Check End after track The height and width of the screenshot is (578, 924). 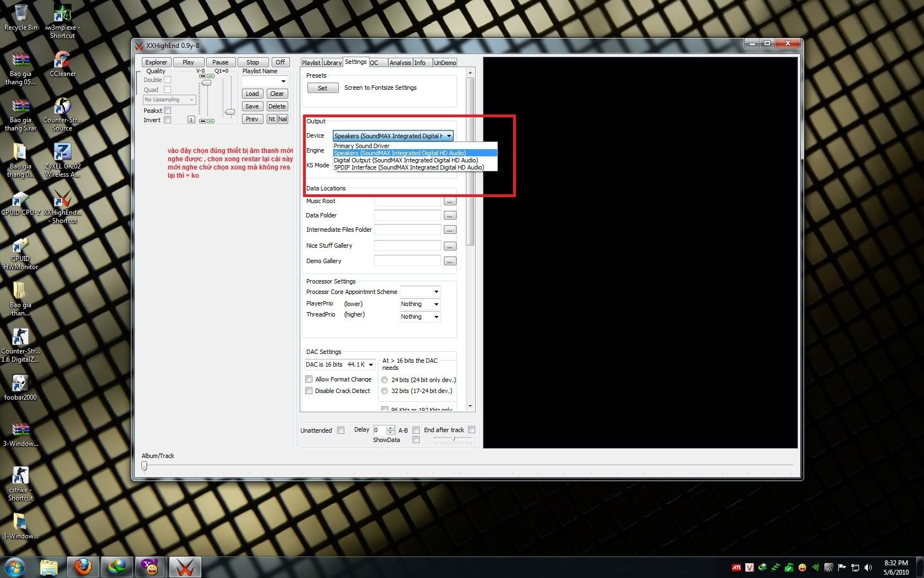pyautogui.click(x=472, y=430)
